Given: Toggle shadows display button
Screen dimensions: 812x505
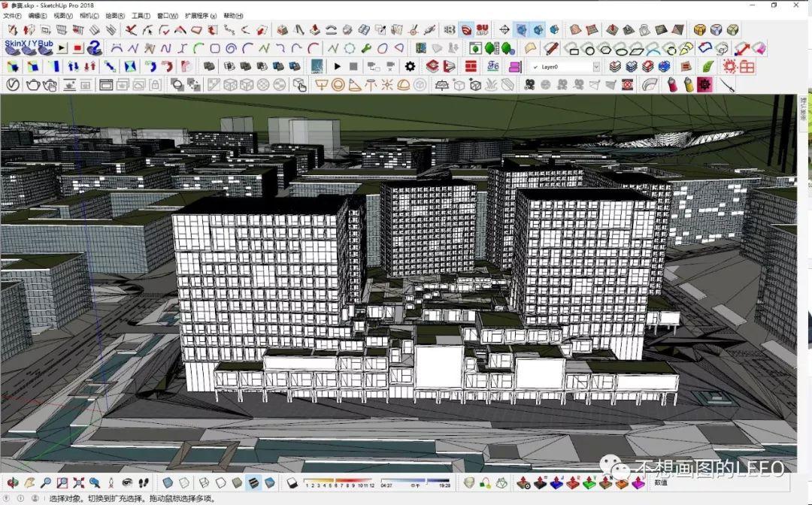Looking at the screenshot, I should pyautogui.click(x=292, y=482).
